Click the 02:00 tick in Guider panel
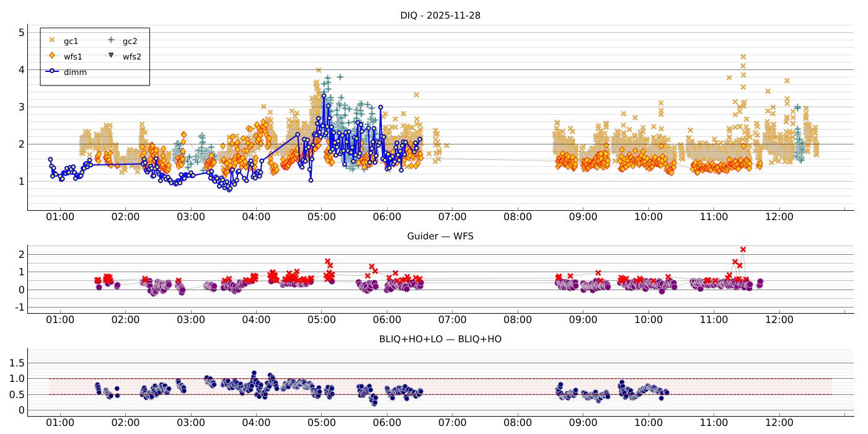This screenshot has width=868, height=434. [x=126, y=320]
